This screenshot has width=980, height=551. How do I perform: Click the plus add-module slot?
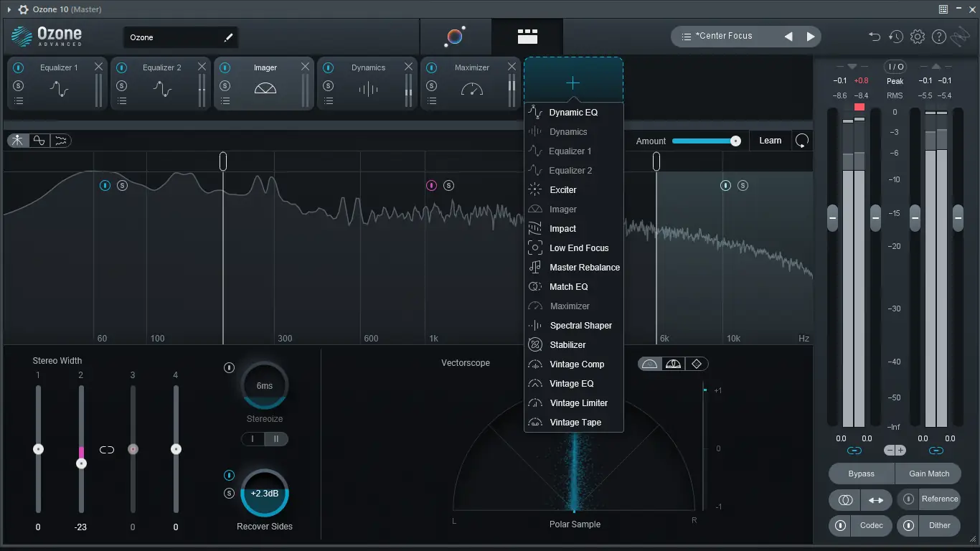(573, 83)
